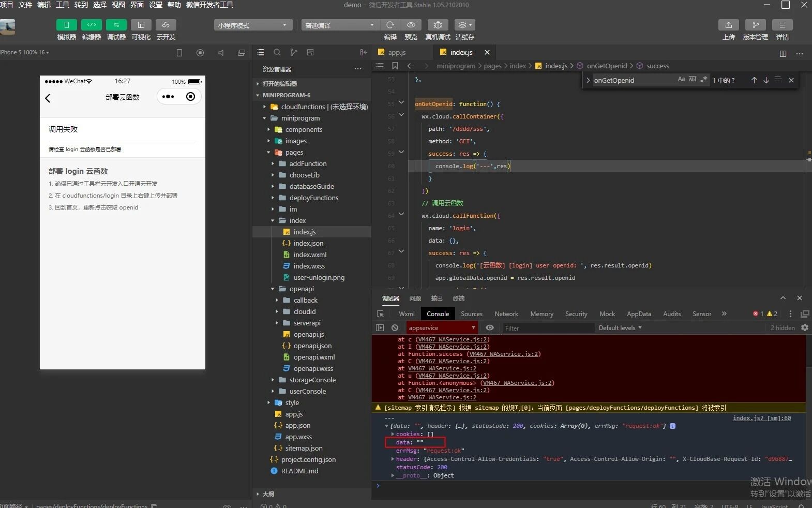Open the appservice context dropdown
Viewport: 812px width, 508px height.
(442, 328)
